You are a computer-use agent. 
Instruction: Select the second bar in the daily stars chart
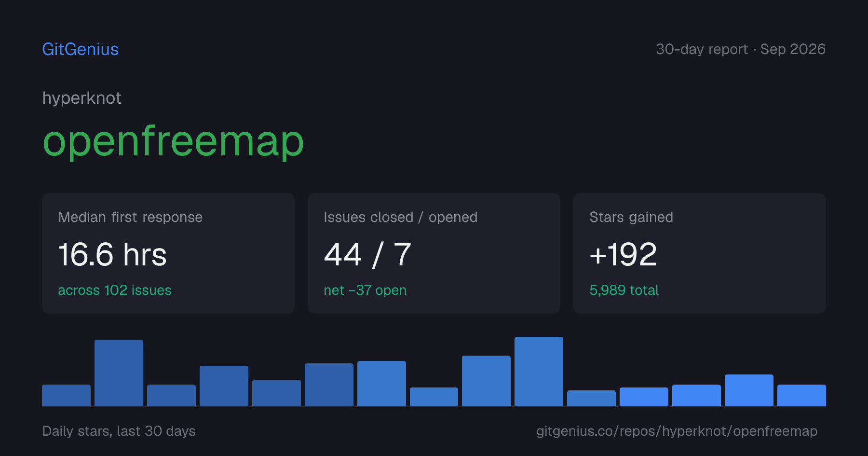[119, 373]
